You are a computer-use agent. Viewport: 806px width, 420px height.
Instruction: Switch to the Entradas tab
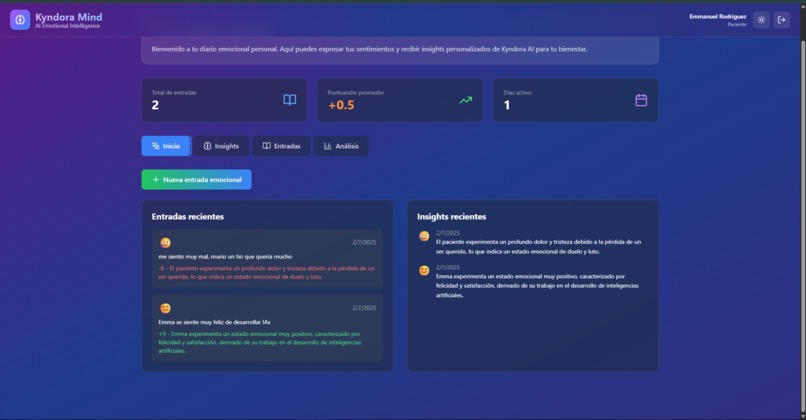pyautogui.click(x=281, y=146)
